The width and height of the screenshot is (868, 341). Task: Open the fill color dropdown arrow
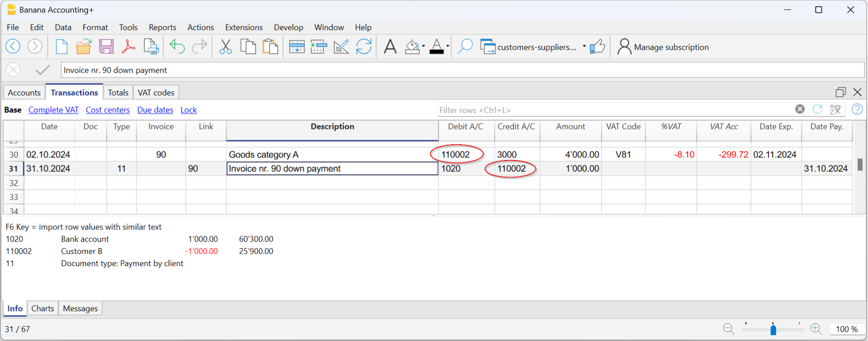(423, 47)
